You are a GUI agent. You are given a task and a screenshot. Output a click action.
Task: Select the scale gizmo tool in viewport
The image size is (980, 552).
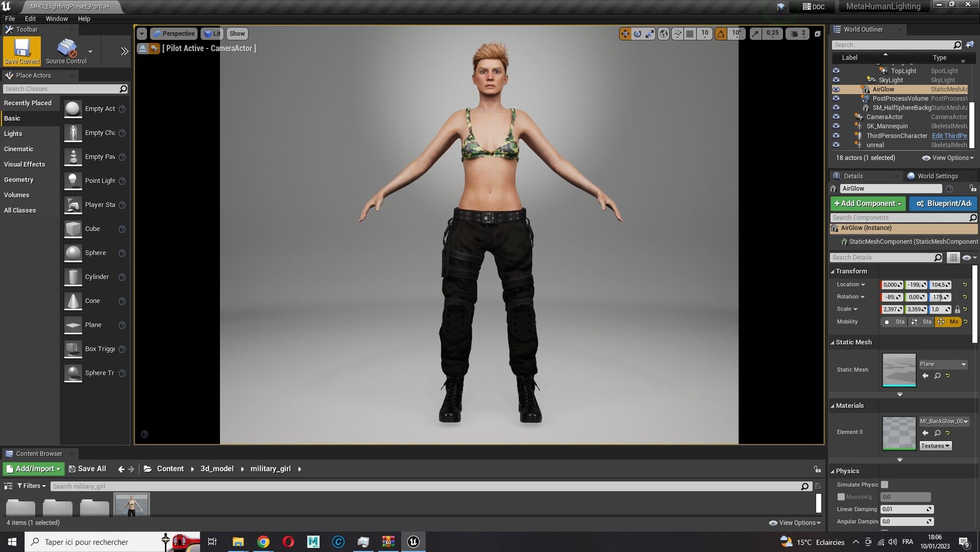[650, 34]
